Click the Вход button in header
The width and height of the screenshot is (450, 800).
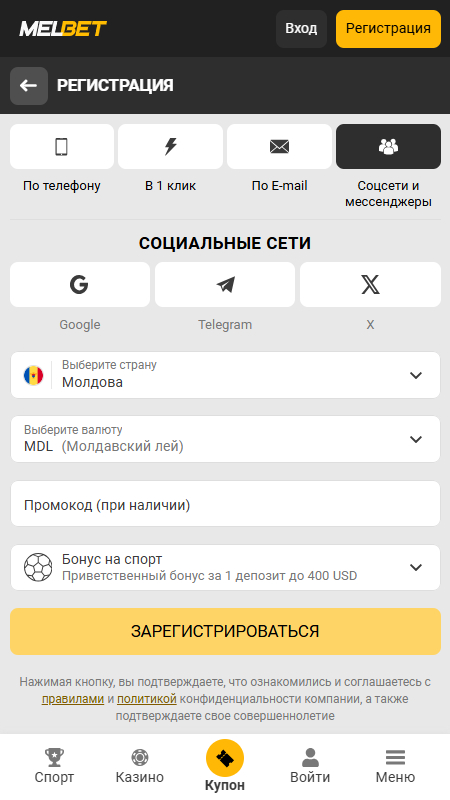coord(301,29)
